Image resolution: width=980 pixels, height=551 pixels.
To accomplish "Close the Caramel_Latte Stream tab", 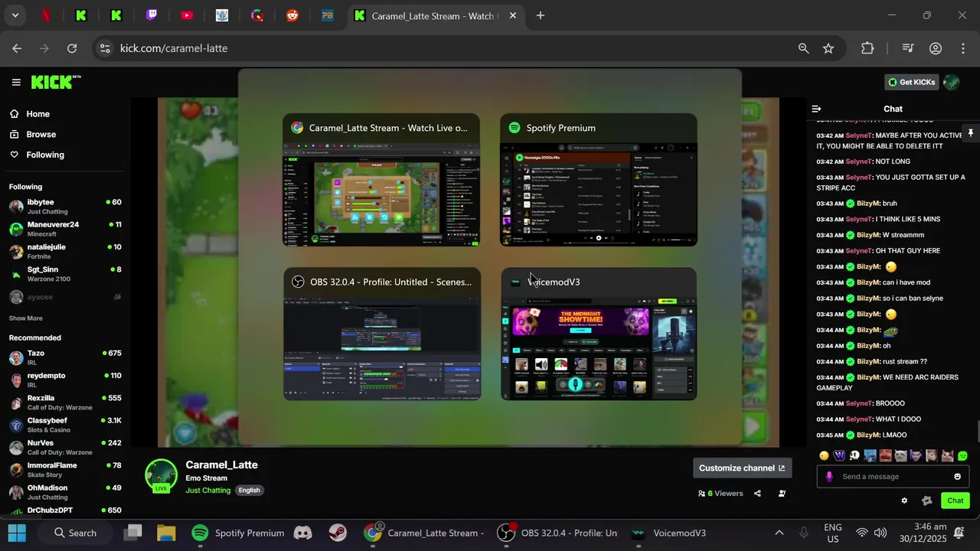I will point(513,15).
